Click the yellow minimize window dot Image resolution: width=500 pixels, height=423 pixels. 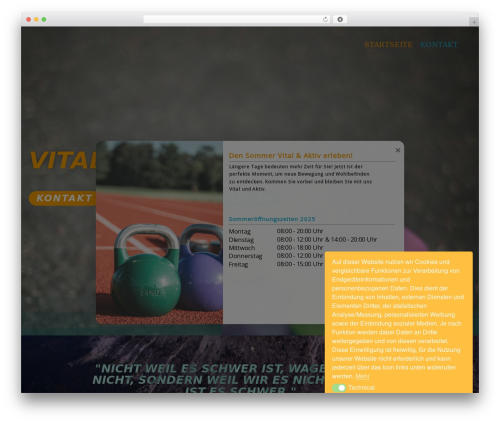tap(36, 20)
